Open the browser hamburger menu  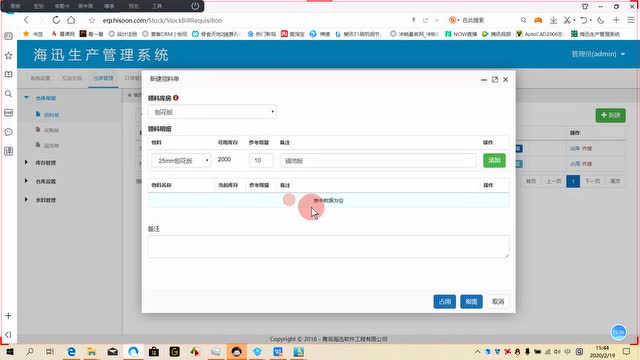click(x=631, y=20)
